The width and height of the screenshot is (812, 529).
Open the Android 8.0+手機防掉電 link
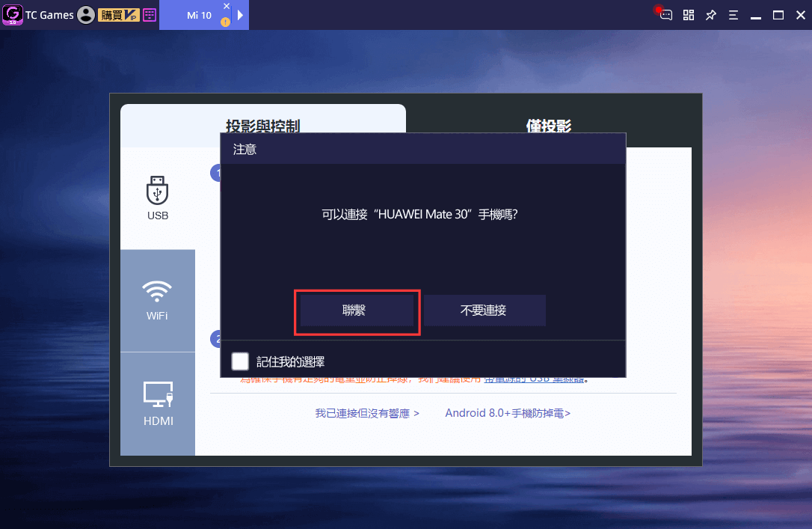click(x=508, y=414)
